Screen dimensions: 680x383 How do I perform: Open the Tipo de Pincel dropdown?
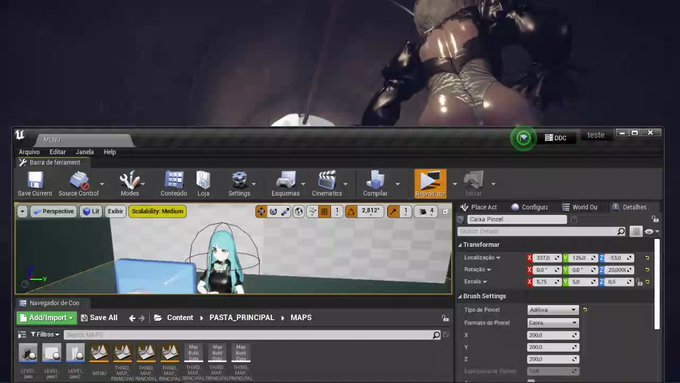click(553, 310)
